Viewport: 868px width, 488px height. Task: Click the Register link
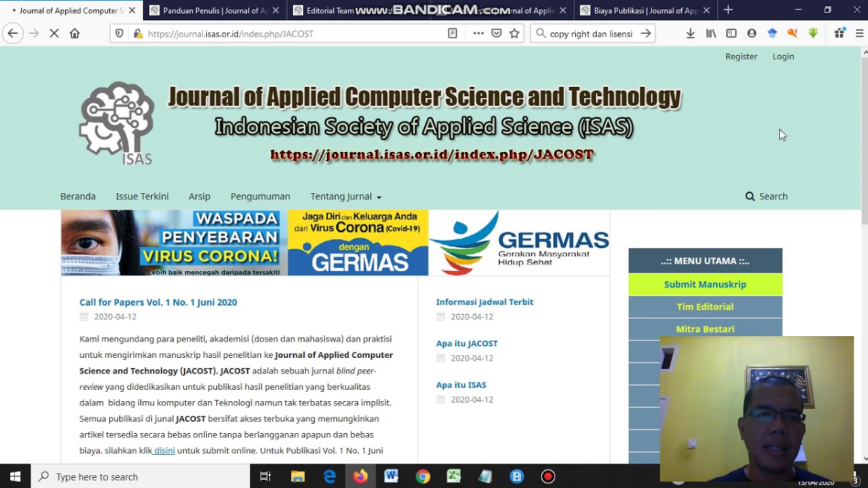741,56
